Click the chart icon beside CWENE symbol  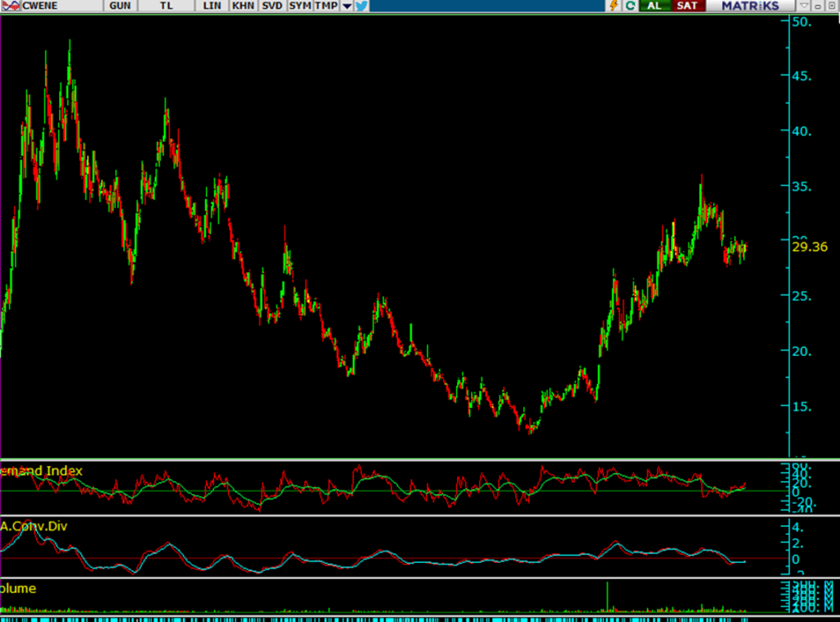[10, 6]
